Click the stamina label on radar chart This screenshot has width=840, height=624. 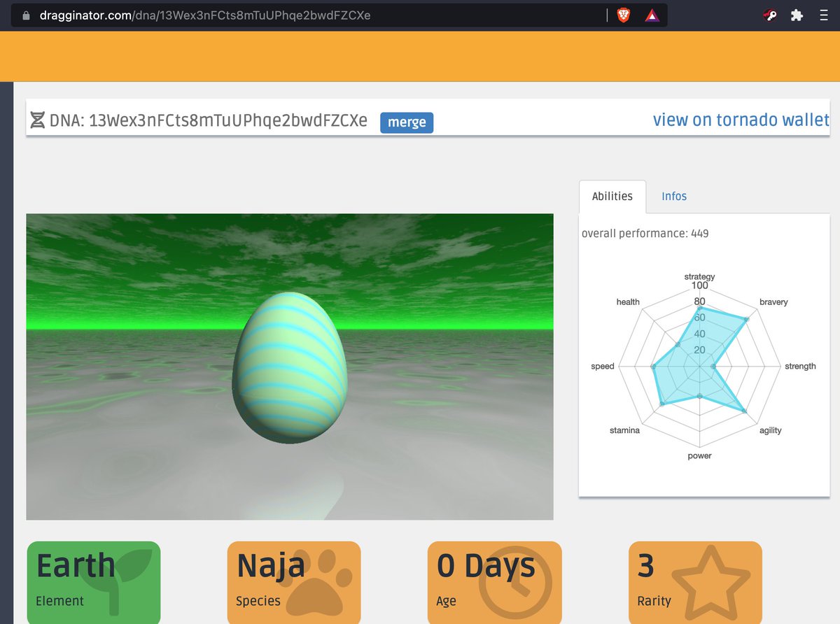[624, 430]
